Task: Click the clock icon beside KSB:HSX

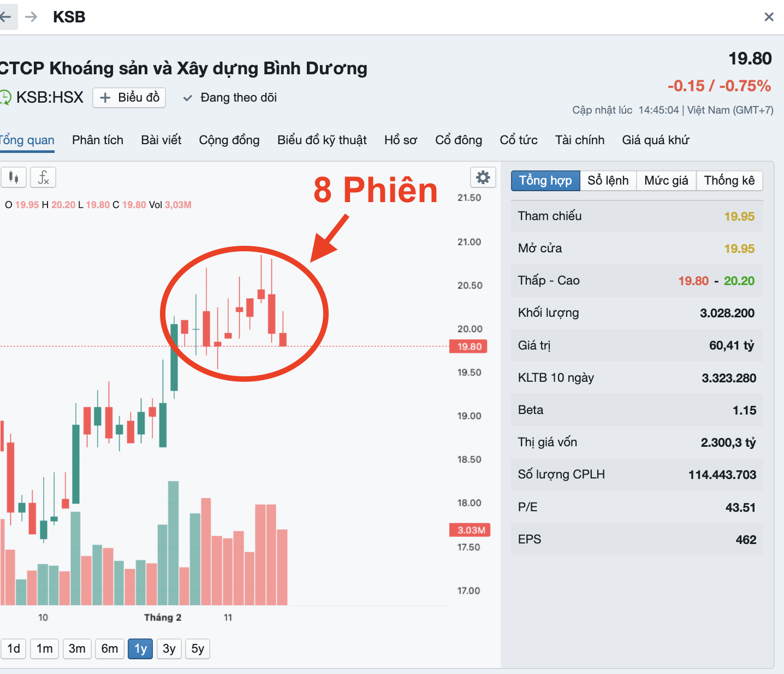Action: coord(4,97)
